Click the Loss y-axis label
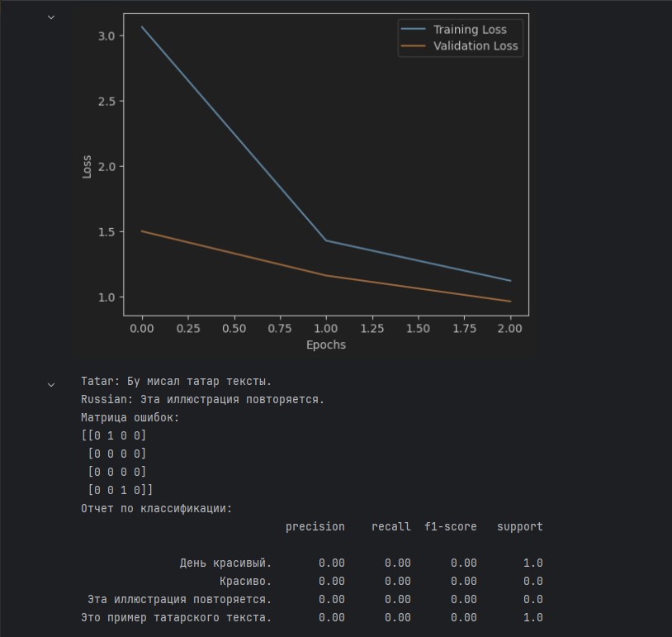Image resolution: width=672 pixels, height=637 pixels. [x=87, y=167]
